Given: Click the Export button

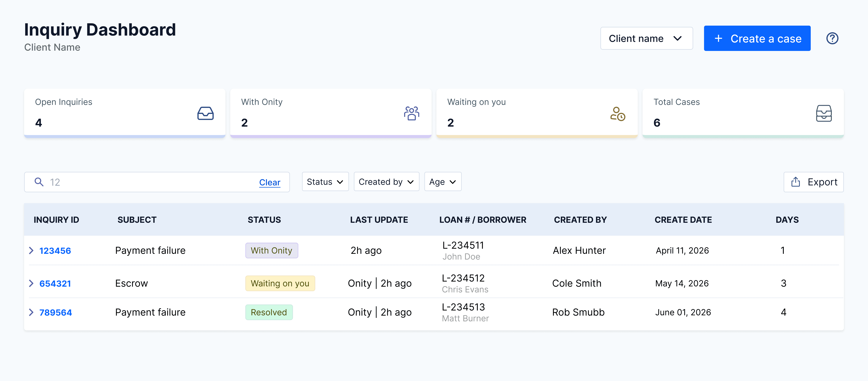Looking at the screenshot, I should click(x=813, y=182).
